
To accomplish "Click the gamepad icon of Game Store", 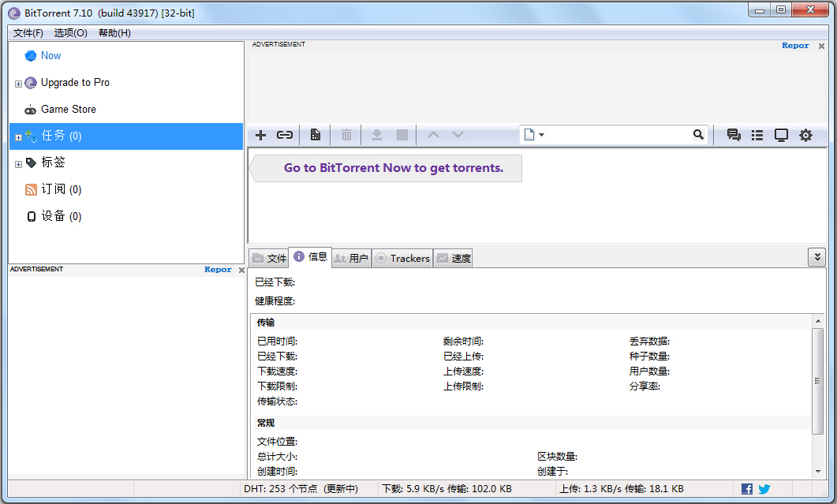I will click(31, 110).
